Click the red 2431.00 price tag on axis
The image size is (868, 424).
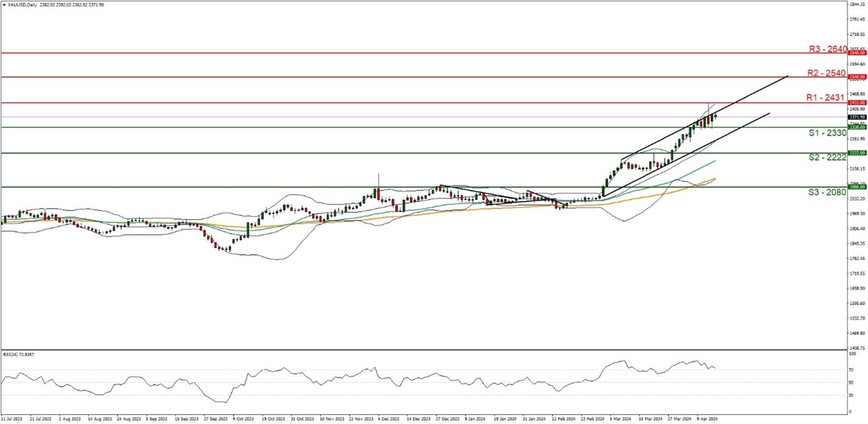[x=856, y=103]
